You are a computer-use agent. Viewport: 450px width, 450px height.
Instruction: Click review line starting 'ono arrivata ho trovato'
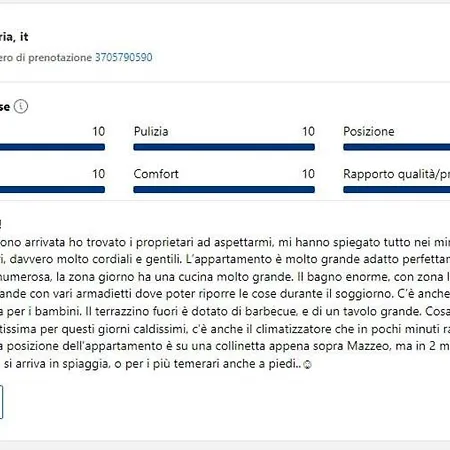[x=225, y=242]
